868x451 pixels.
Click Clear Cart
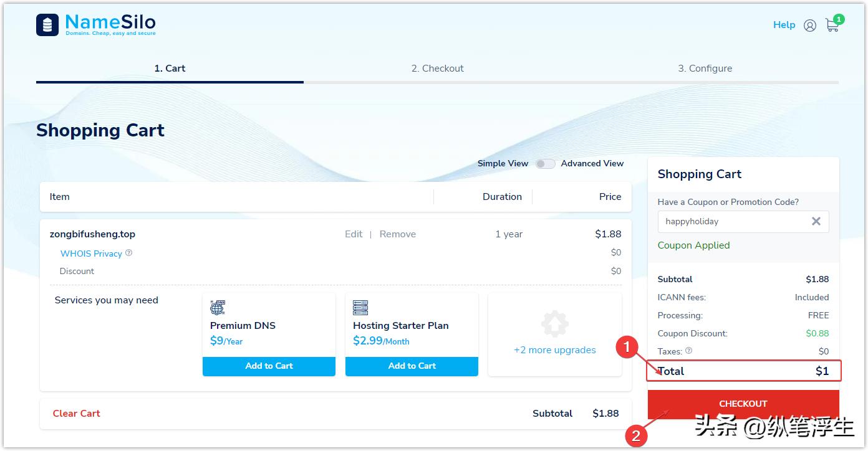[x=76, y=414]
